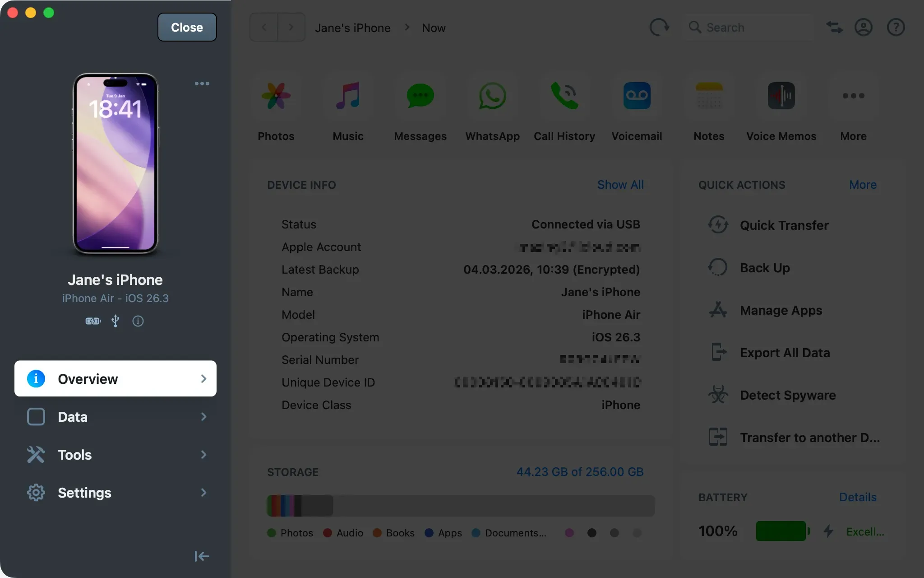924x578 pixels.
Task: Open the Back Up quick action
Action: click(764, 267)
